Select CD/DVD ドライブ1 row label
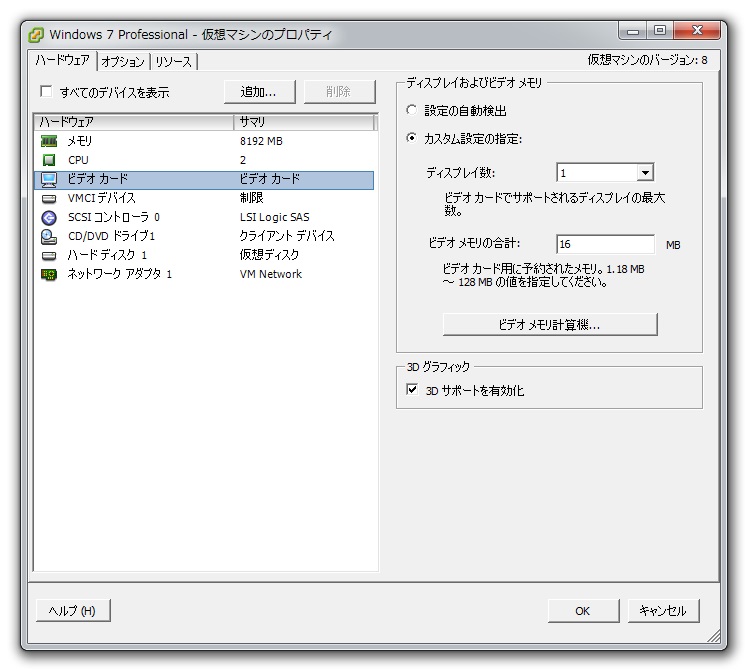 (112, 237)
